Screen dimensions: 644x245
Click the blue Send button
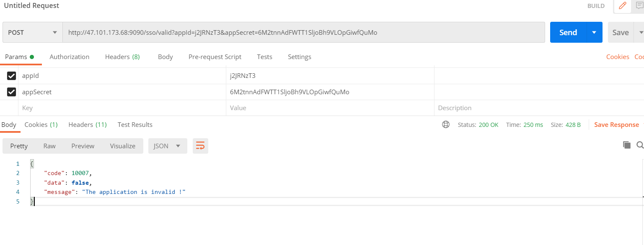pos(568,32)
